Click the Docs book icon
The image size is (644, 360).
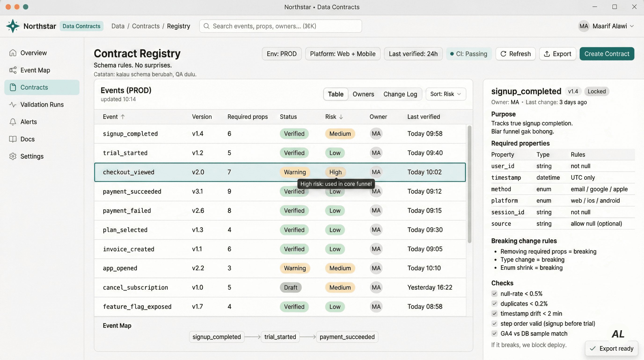[13, 139]
